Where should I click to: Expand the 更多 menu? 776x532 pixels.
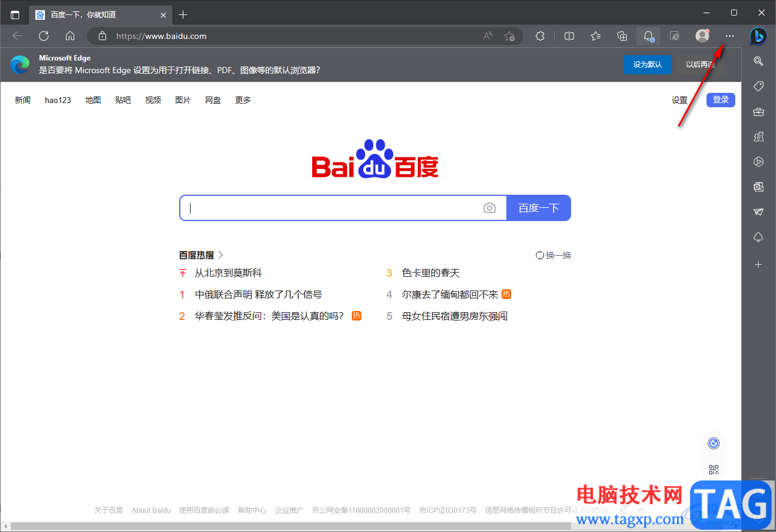point(243,100)
